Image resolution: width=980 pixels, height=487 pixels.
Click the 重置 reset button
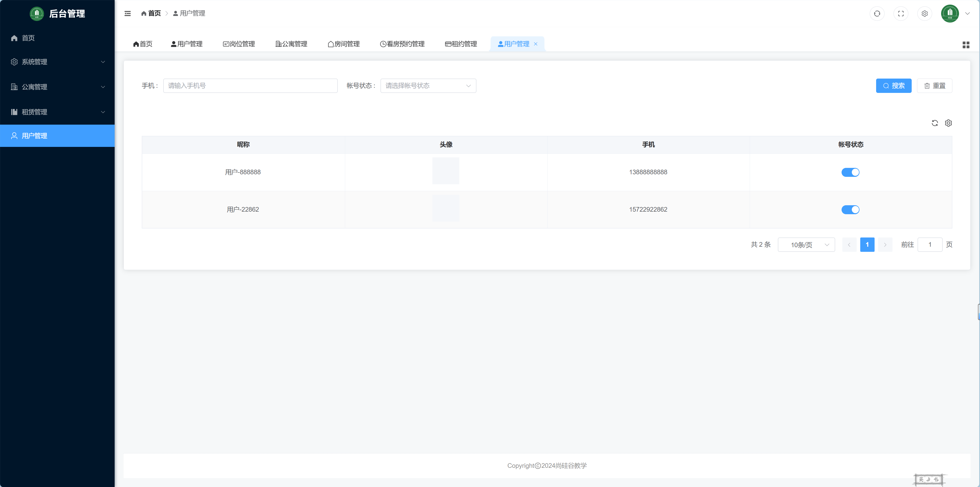pyautogui.click(x=935, y=86)
